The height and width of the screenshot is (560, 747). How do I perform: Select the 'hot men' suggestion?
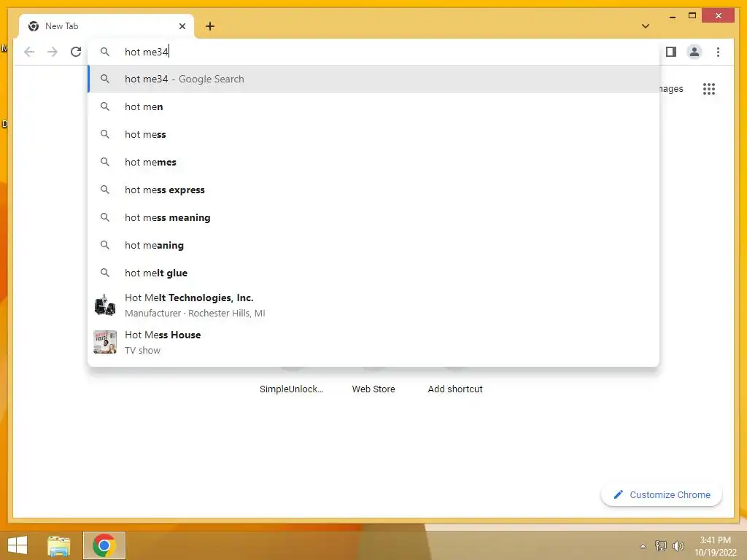(373, 106)
